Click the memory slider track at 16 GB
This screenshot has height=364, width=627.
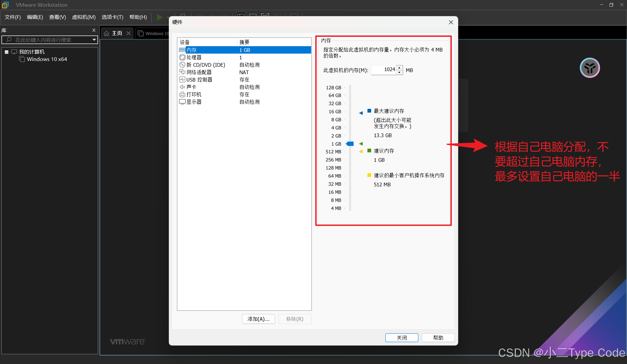point(350,112)
